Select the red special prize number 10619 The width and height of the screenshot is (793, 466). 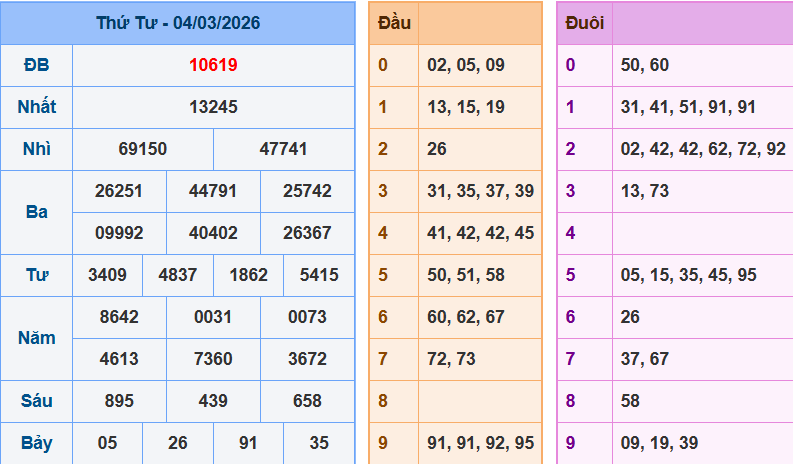tap(213, 65)
